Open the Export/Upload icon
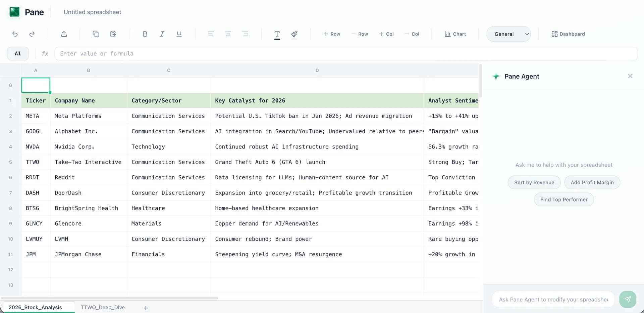The width and height of the screenshot is (644, 313). 64,34
